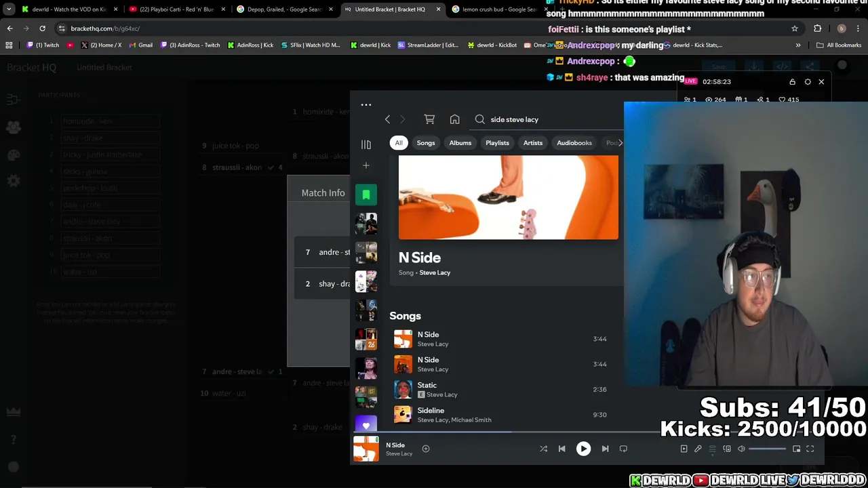Image resolution: width=868 pixels, height=488 pixels.
Task: Filter search results by Audiobooks
Action: pos(574,143)
